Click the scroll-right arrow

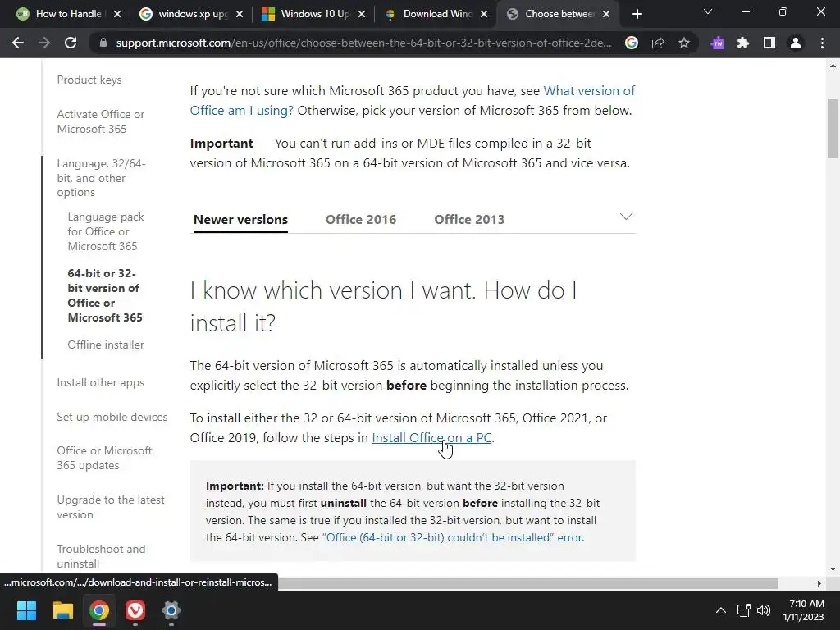pos(819,583)
